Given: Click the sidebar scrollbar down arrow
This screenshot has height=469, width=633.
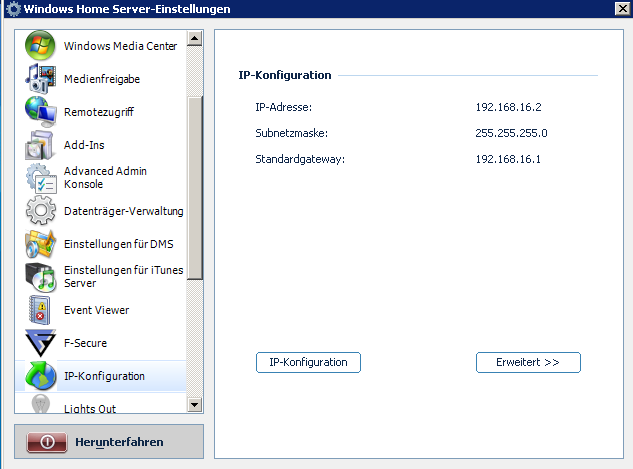Looking at the screenshot, I should (195, 404).
